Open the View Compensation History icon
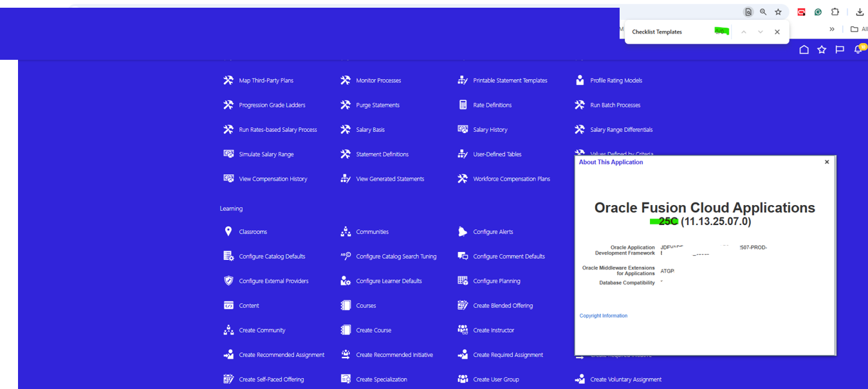Viewport: 868px width, 389px height. tap(228, 178)
